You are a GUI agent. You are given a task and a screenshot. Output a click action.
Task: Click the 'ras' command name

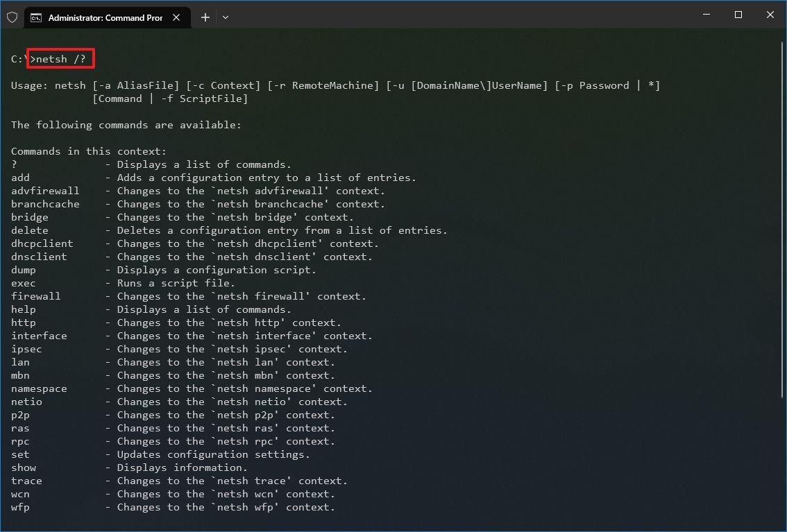coord(20,428)
